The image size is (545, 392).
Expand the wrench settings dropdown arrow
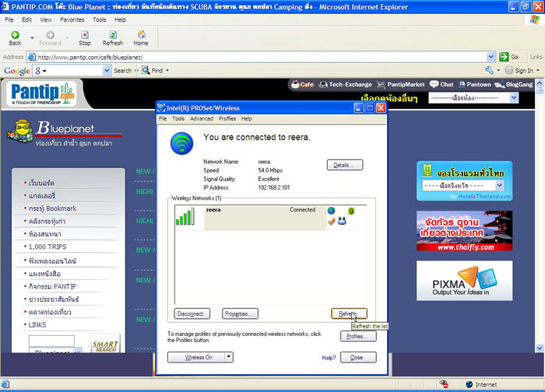point(498,71)
